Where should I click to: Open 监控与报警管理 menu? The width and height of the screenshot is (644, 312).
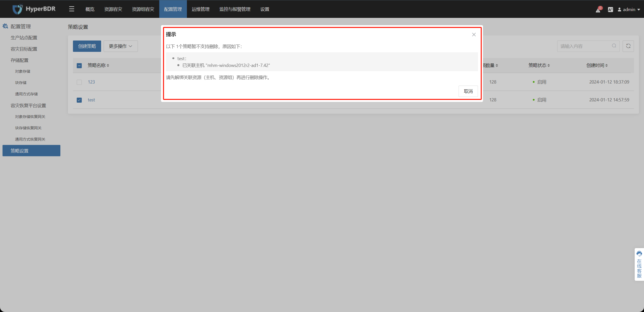point(235,9)
